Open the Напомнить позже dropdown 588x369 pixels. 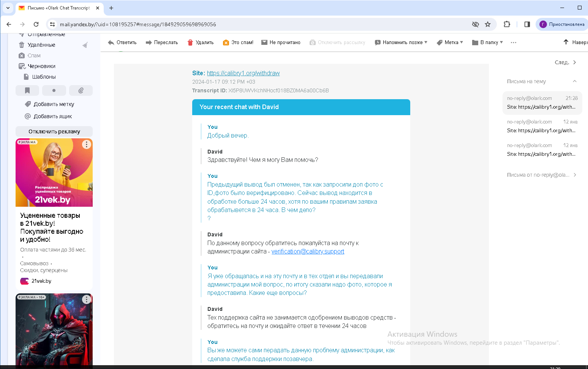point(401,43)
